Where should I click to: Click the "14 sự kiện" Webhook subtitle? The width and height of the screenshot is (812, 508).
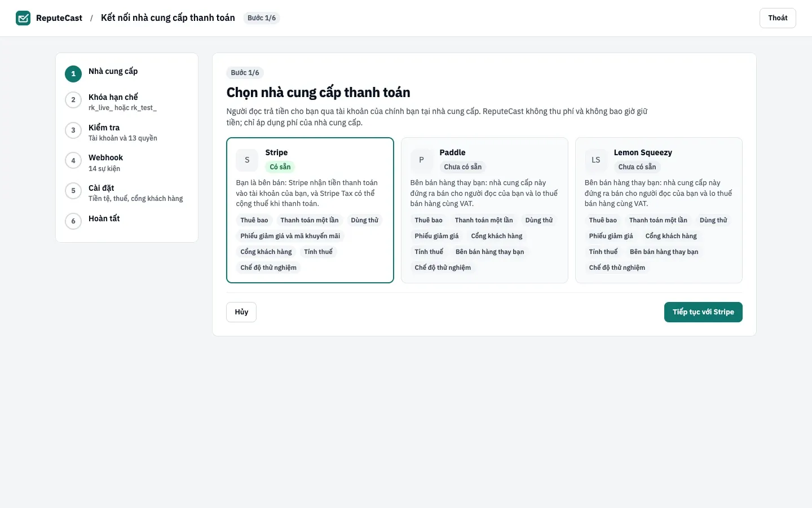tap(104, 169)
